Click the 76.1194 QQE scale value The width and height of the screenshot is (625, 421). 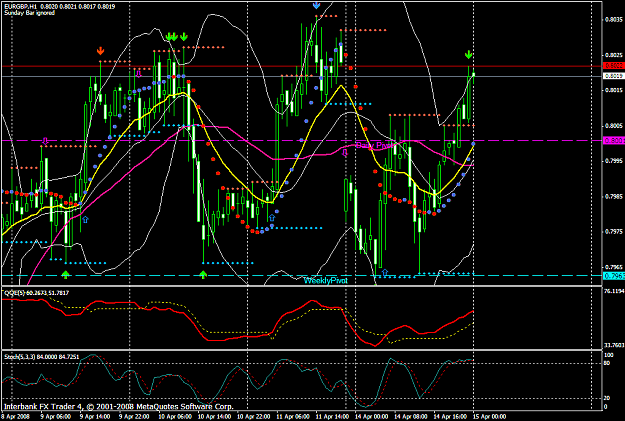pos(613,291)
